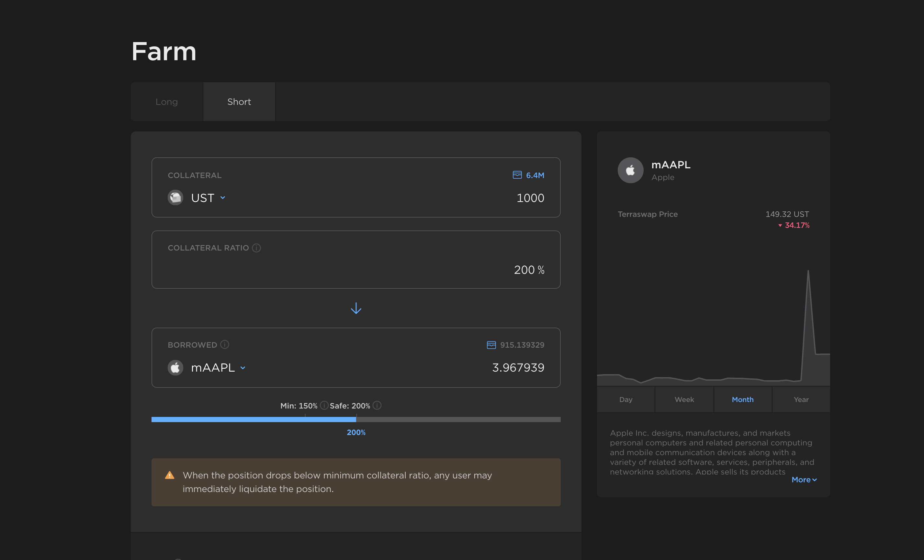Click the Min 150% info icon

pyautogui.click(x=324, y=406)
